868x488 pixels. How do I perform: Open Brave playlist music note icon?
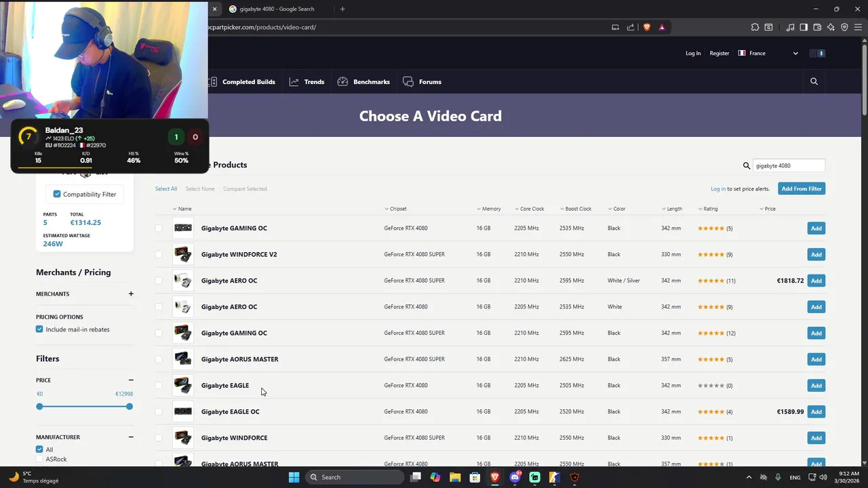click(x=790, y=27)
